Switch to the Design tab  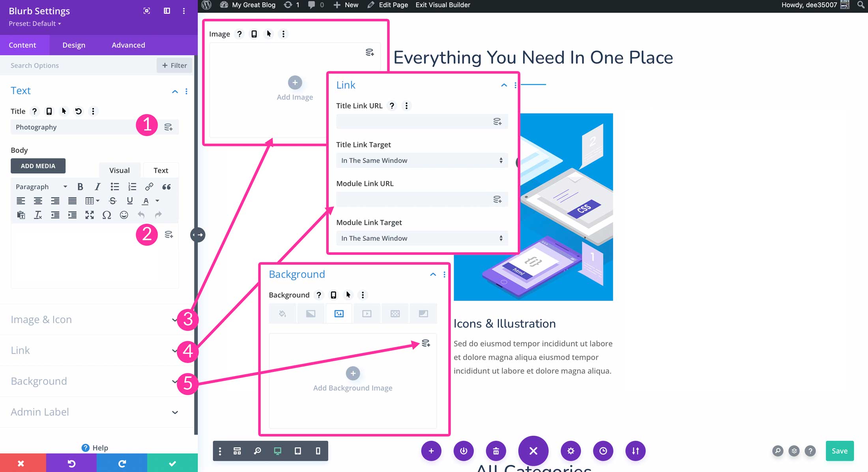[73, 45]
